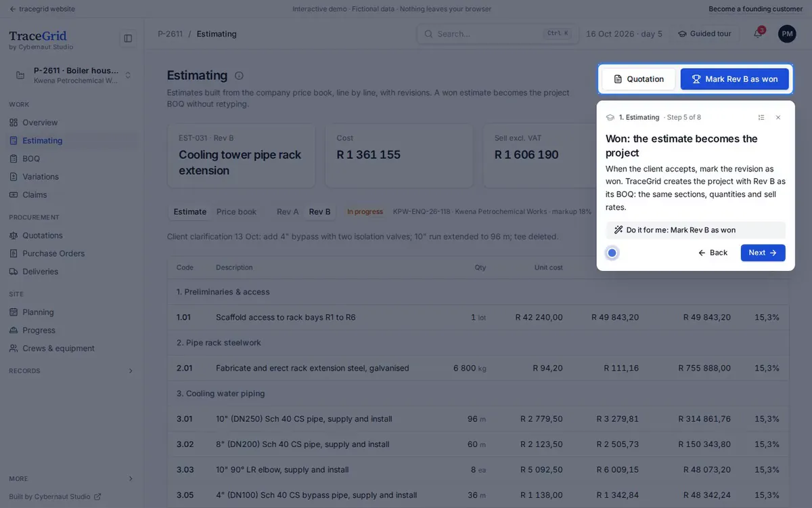Expand the Records section
Screen dimensions: 812x508
tap(71, 371)
